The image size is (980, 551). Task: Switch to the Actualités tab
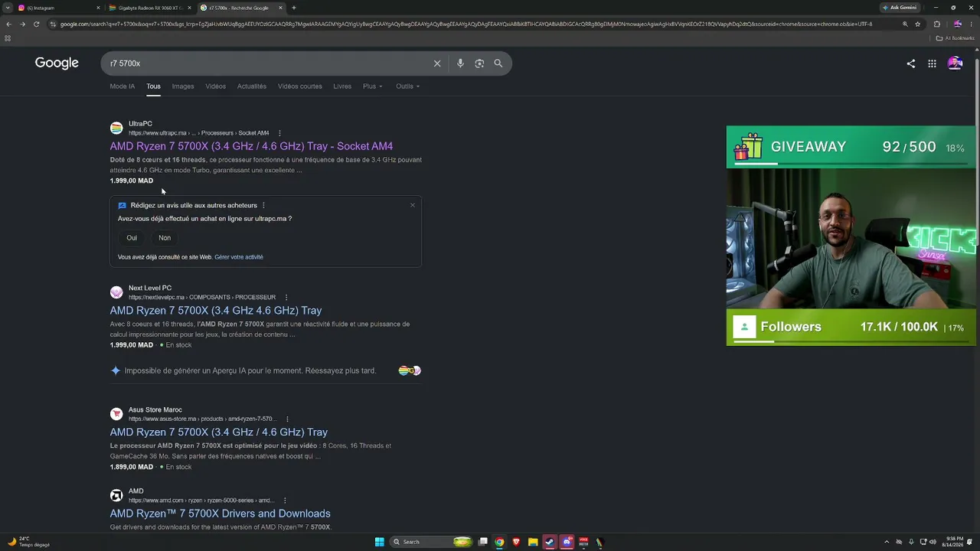(252, 86)
